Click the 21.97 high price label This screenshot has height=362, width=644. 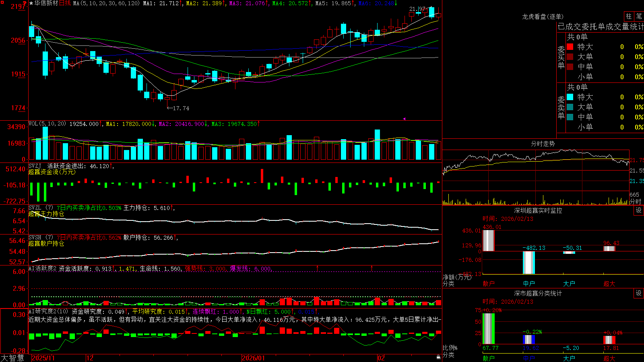click(x=417, y=9)
